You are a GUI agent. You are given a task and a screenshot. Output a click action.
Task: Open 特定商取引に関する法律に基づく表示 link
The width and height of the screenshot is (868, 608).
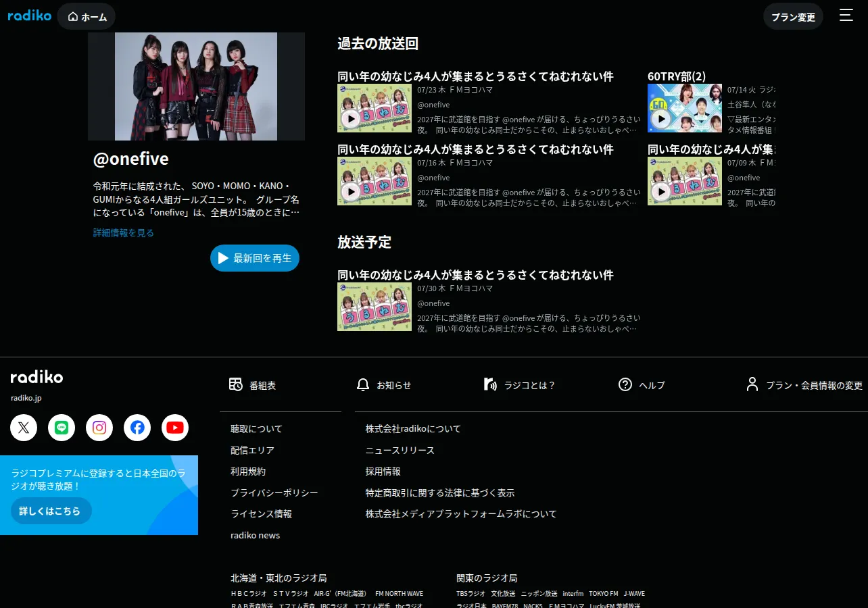pyautogui.click(x=440, y=493)
